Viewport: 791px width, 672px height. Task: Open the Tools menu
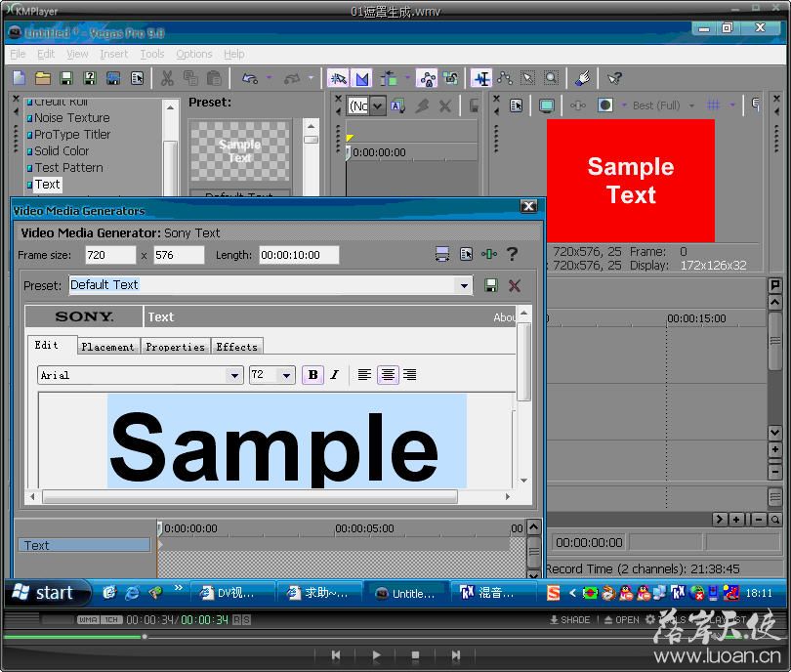click(x=151, y=54)
